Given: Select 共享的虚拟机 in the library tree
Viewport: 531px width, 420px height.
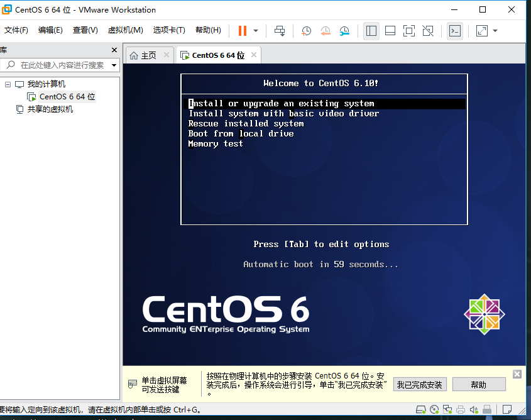Looking at the screenshot, I should click(50, 109).
